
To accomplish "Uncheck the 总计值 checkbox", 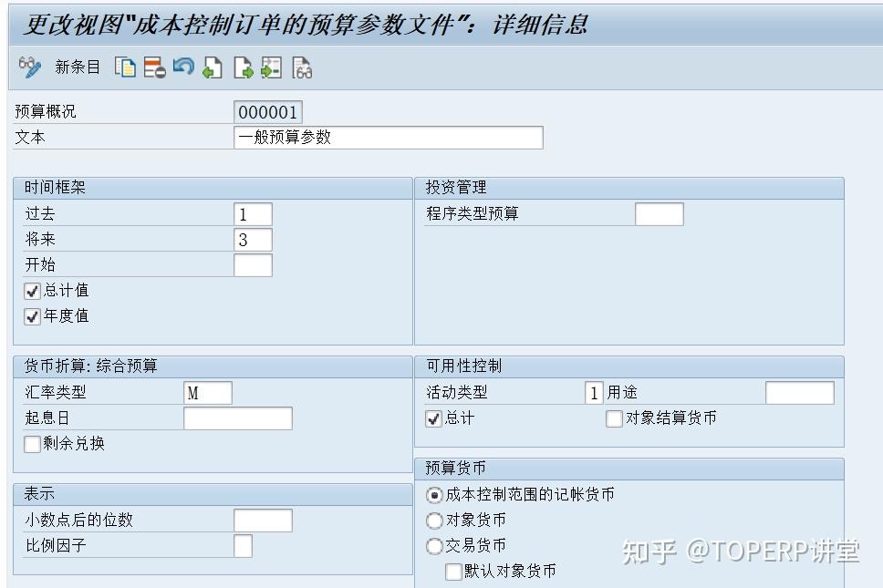I will (x=32, y=291).
